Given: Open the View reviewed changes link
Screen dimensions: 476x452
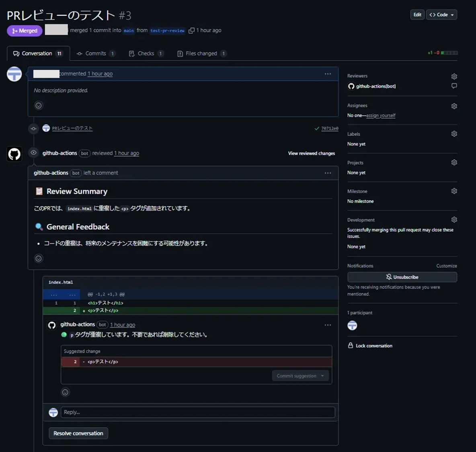Looking at the screenshot, I should [x=311, y=153].
